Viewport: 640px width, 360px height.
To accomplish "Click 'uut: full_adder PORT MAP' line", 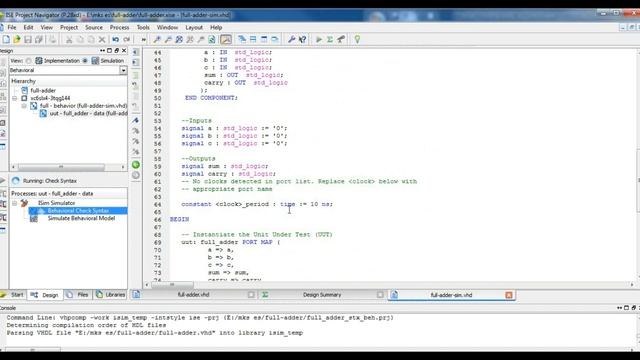I will click(x=231, y=242).
